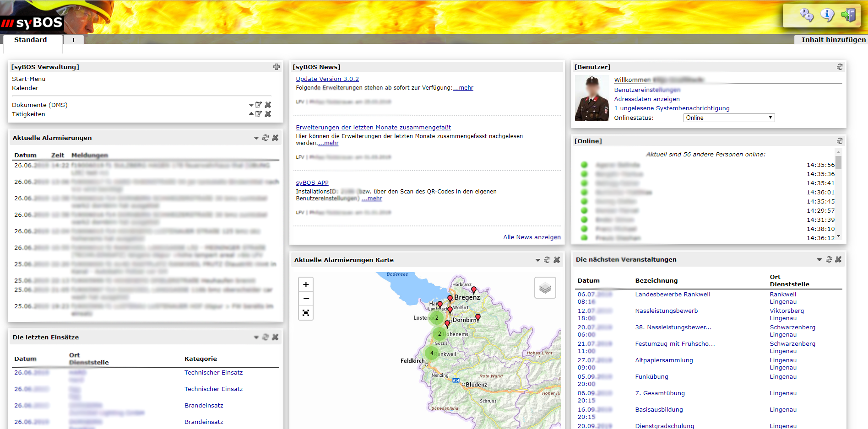Open the map layers switcher
The image size is (868, 429).
point(545,288)
